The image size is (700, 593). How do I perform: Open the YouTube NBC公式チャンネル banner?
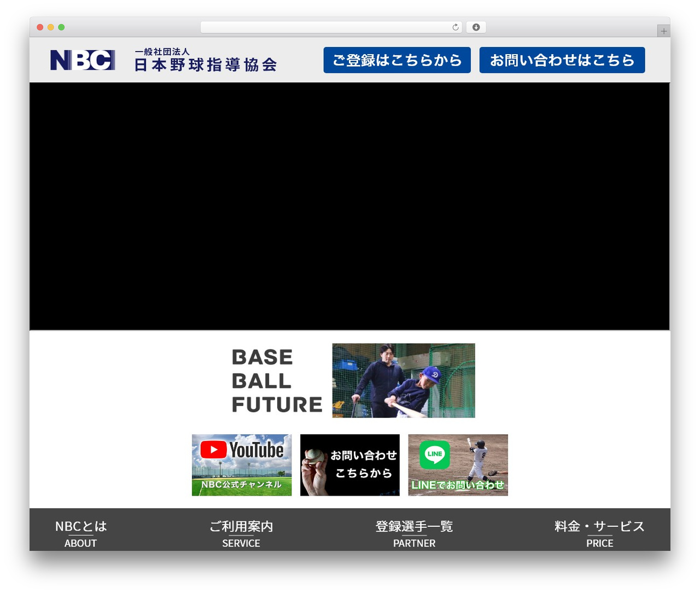pos(242,465)
